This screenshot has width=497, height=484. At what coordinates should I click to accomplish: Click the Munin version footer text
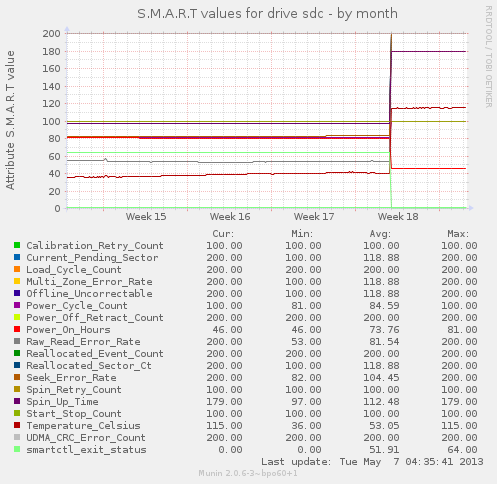pyautogui.click(x=248, y=473)
